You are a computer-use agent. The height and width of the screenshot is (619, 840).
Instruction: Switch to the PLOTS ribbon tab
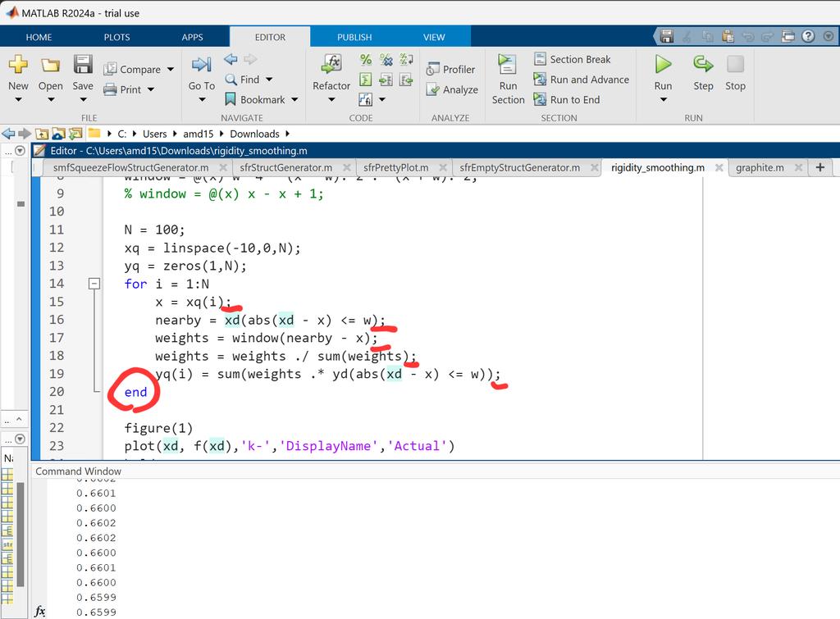point(116,37)
